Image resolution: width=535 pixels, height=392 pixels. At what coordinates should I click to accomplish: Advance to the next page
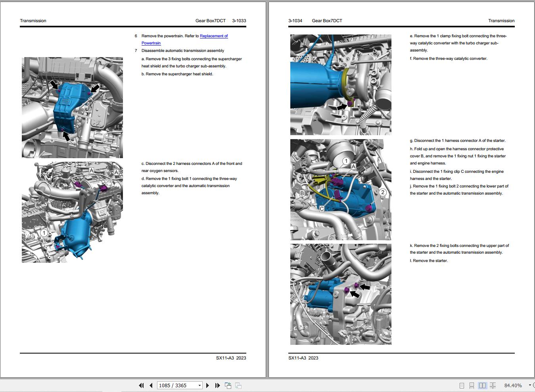point(207,385)
